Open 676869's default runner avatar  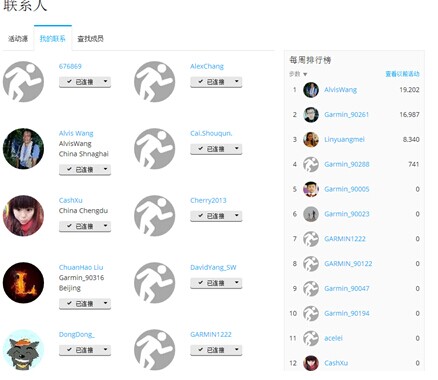(23, 82)
